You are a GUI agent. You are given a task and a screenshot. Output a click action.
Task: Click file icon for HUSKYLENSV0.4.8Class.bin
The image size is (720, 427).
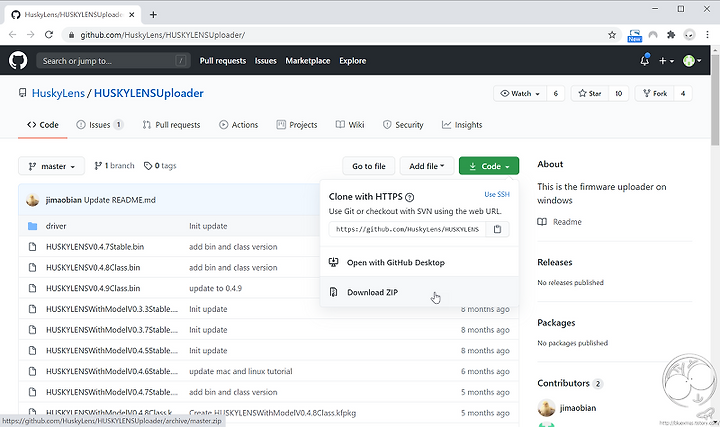pos(32,267)
